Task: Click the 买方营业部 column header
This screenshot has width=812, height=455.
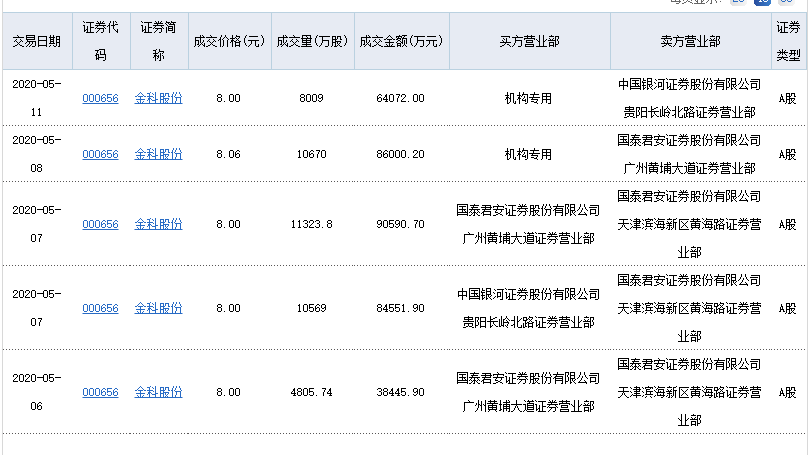Action: [528, 41]
